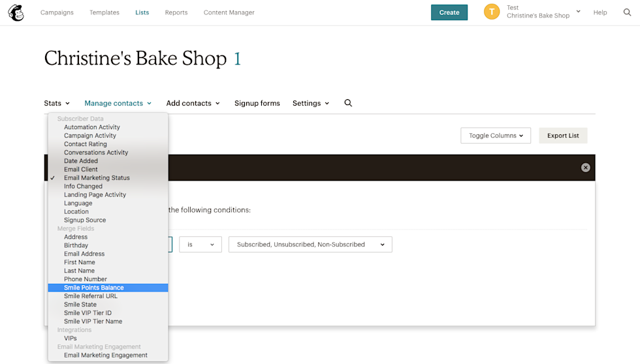
Task: Click the Create button
Action: 449,12
